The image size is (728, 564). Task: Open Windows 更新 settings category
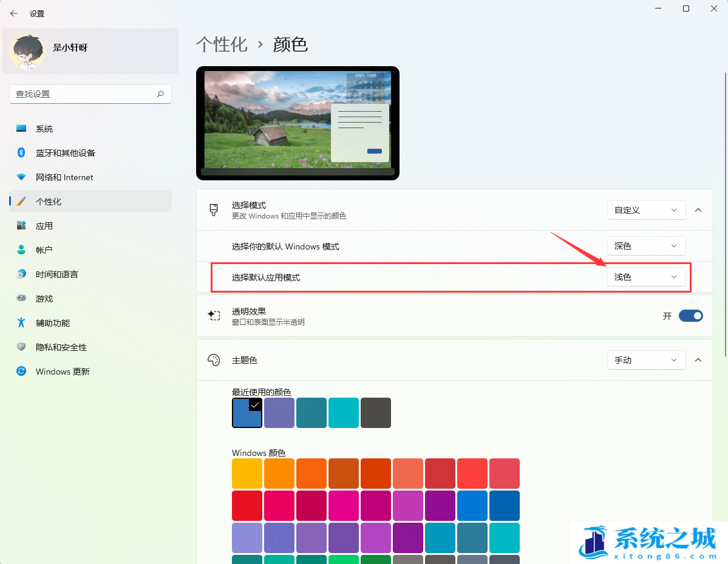coord(90,372)
